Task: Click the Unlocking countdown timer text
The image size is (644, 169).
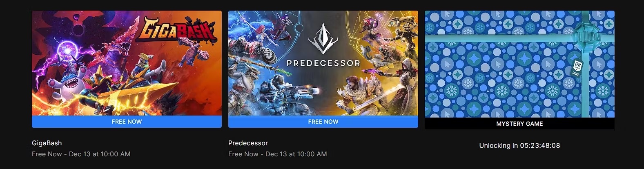Action: coord(519,145)
